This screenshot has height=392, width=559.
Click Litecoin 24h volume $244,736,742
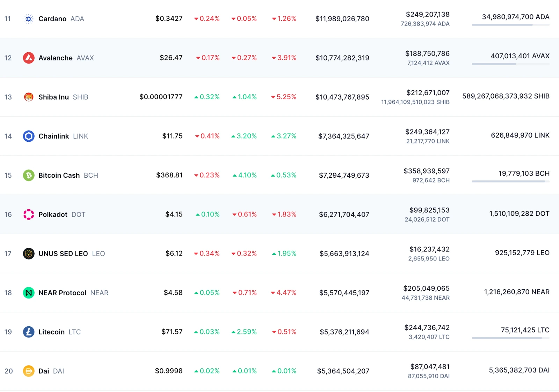(x=427, y=327)
